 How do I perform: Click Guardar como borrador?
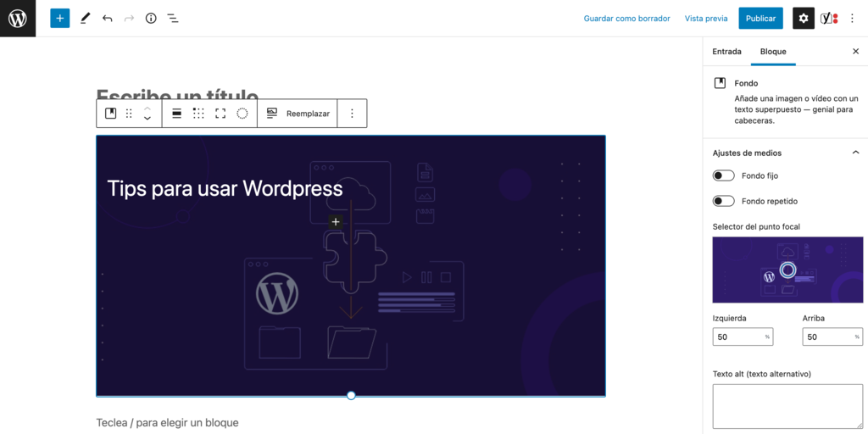pos(626,19)
